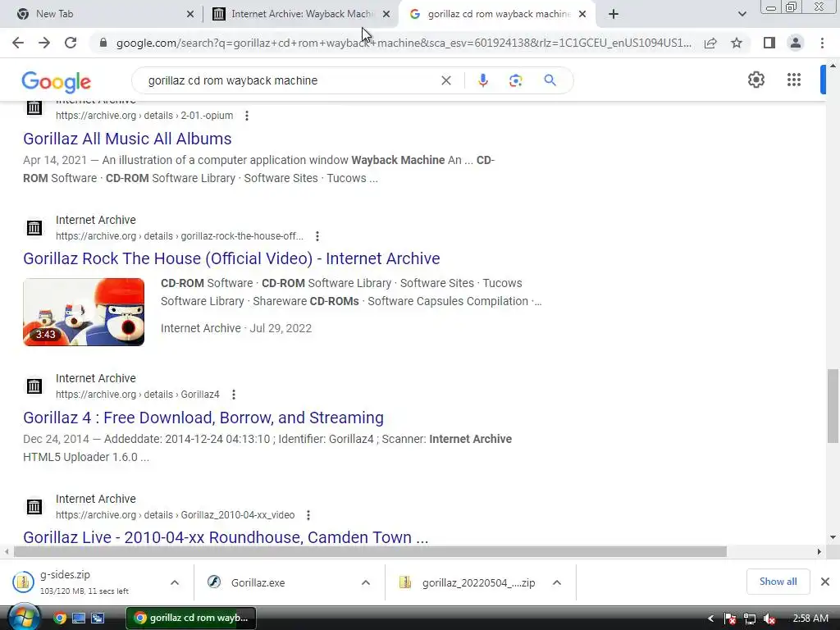
Task: Click the scroll right arrow
Action: [819, 551]
